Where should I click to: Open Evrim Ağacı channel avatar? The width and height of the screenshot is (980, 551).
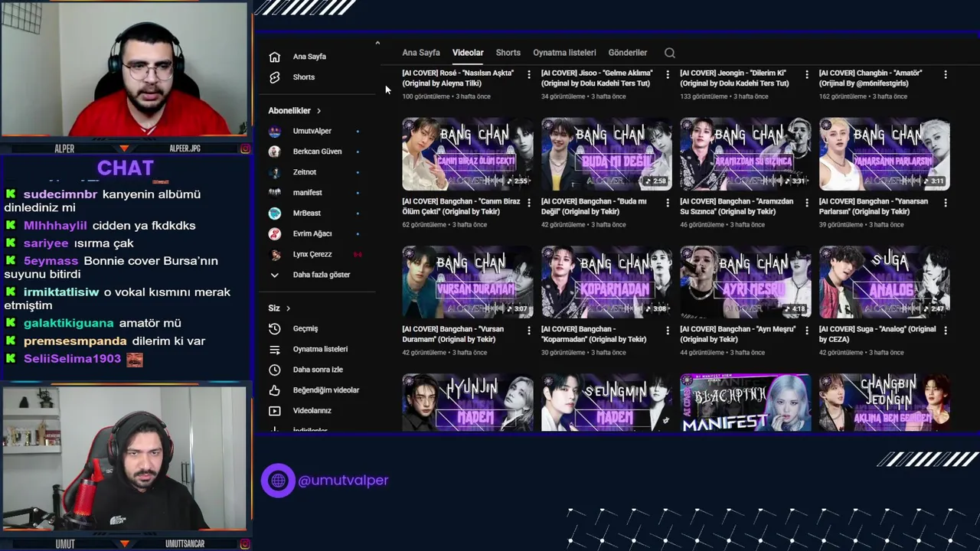(x=275, y=233)
